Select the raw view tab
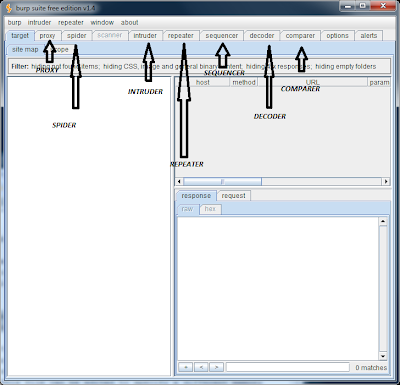This screenshot has width=400, height=385. pyautogui.click(x=187, y=209)
